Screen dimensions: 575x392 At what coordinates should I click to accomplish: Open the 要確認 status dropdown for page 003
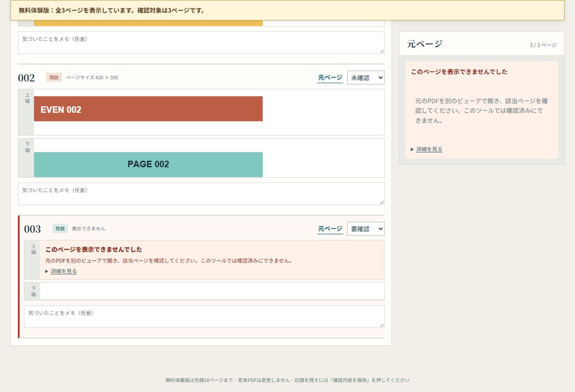(x=366, y=229)
